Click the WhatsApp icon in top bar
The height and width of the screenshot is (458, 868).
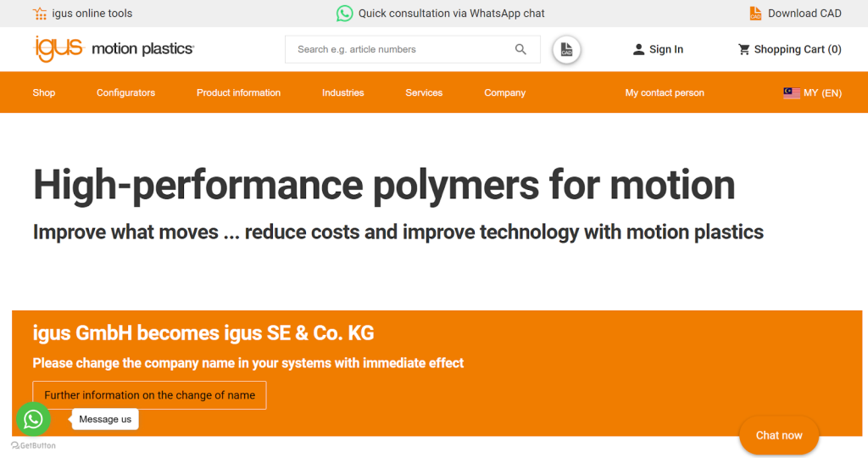point(344,14)
